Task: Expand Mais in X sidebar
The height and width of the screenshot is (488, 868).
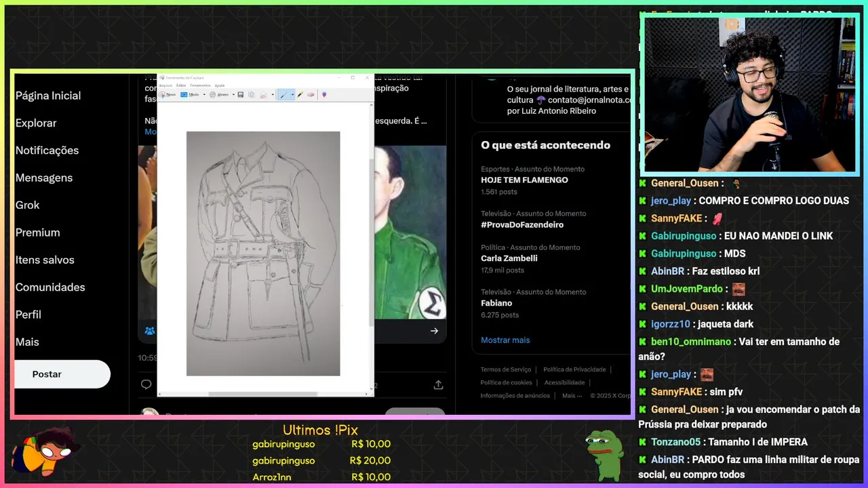Action: 27,342
